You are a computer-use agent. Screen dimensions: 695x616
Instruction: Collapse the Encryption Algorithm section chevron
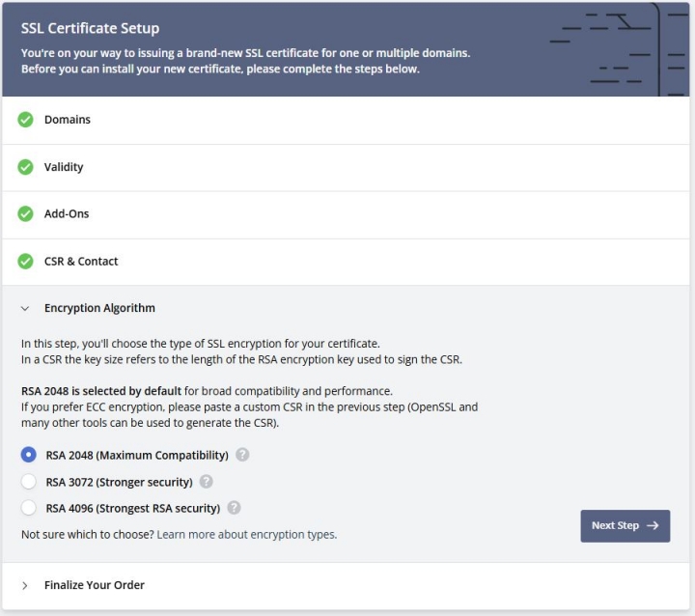coord(25,308)
